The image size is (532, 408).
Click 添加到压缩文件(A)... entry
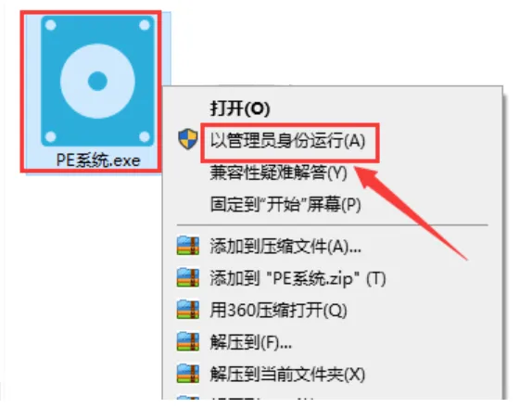tap(285, 246)
